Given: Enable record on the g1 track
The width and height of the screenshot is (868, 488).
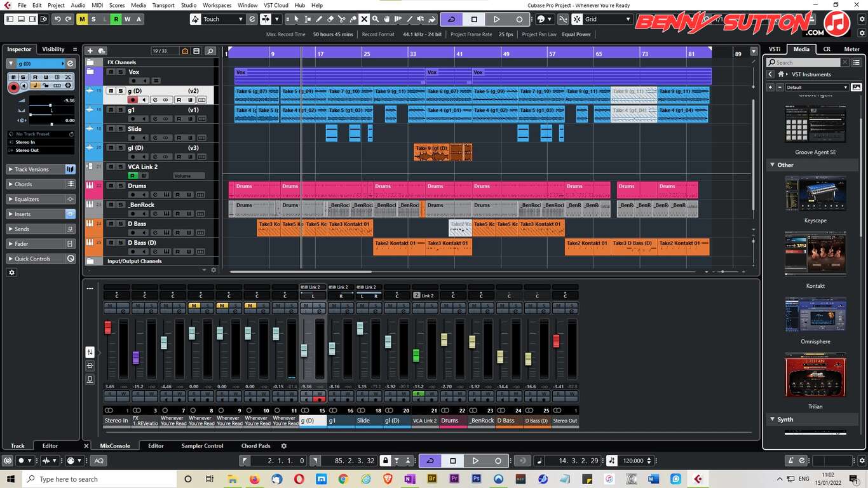Looking at the screenshot, I should (133, 118).
